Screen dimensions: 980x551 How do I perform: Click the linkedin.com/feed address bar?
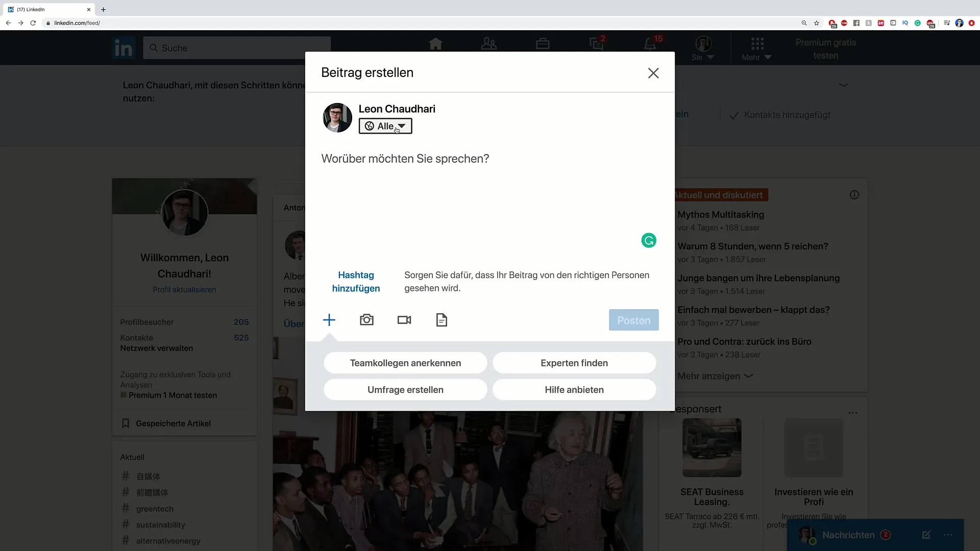coord(419,23)
